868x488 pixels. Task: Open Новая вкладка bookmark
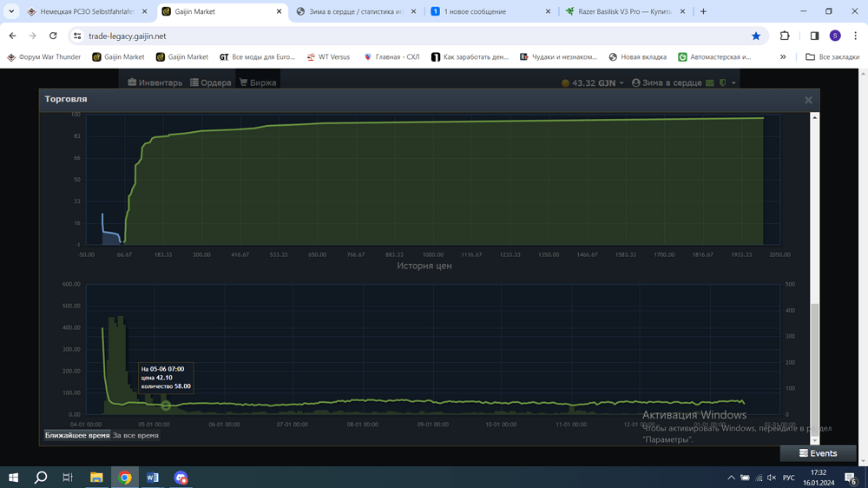(x=638, y=57)
